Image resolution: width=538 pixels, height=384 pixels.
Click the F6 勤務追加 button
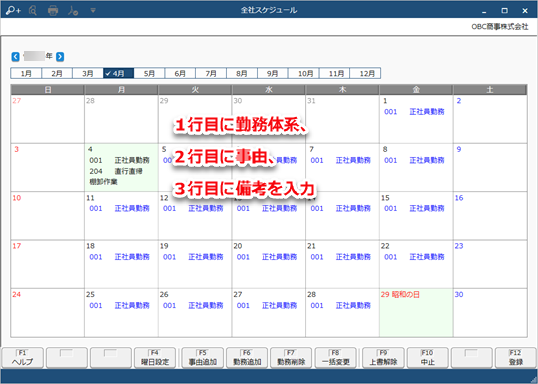[x=247, y=358]
